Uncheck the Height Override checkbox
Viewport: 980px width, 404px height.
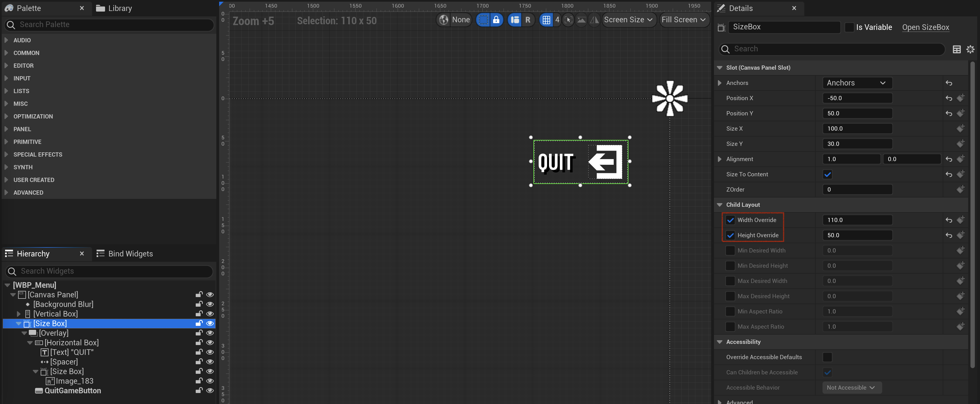point(730,235)
